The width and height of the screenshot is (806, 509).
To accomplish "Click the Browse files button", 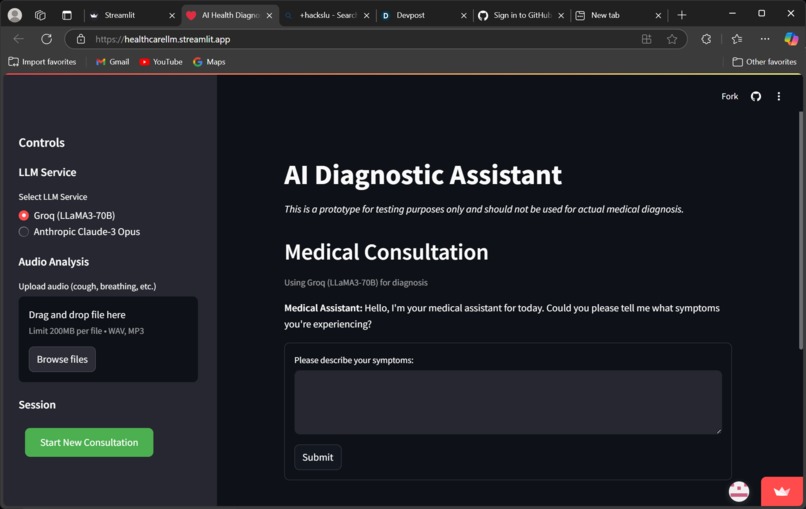I will coord(62,359).
